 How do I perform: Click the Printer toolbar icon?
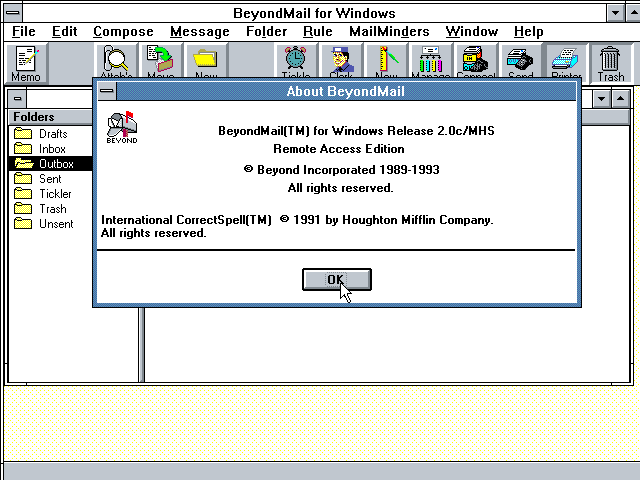click(566, 60)
